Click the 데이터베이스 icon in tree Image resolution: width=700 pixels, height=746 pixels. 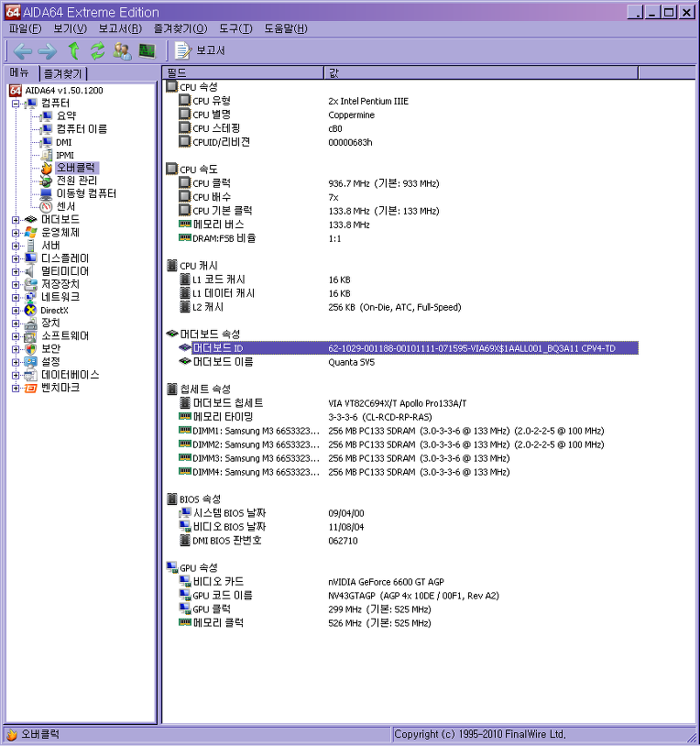[x=30, y=376]
